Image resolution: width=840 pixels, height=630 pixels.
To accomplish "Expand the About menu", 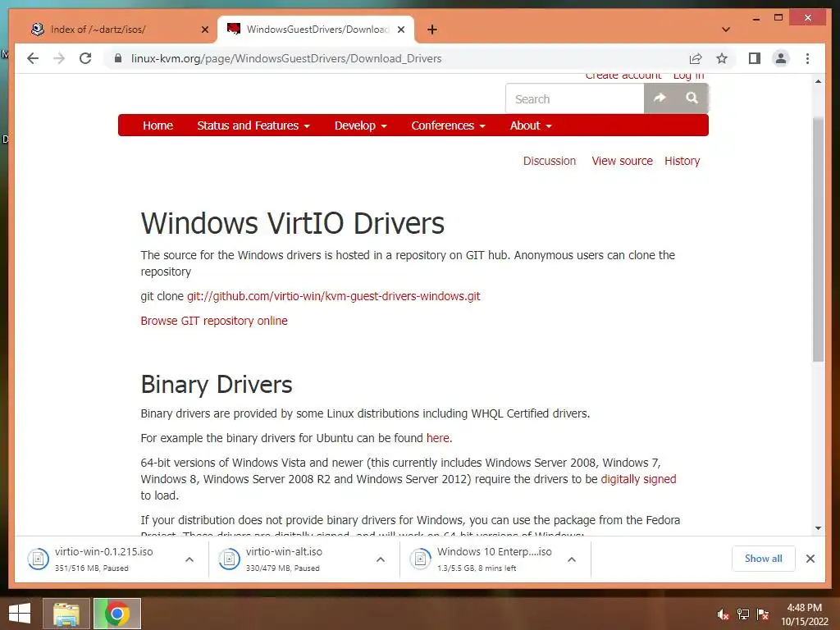I will 531,126.
